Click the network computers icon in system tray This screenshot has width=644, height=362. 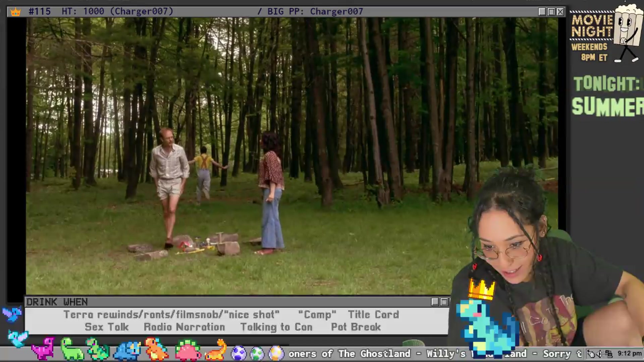pos(608,354)
